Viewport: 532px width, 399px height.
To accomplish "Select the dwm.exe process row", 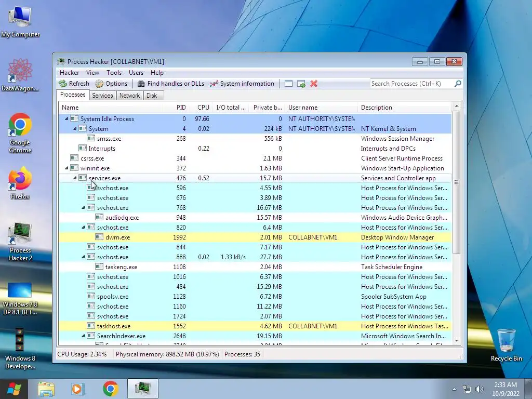I will [255, 237].
